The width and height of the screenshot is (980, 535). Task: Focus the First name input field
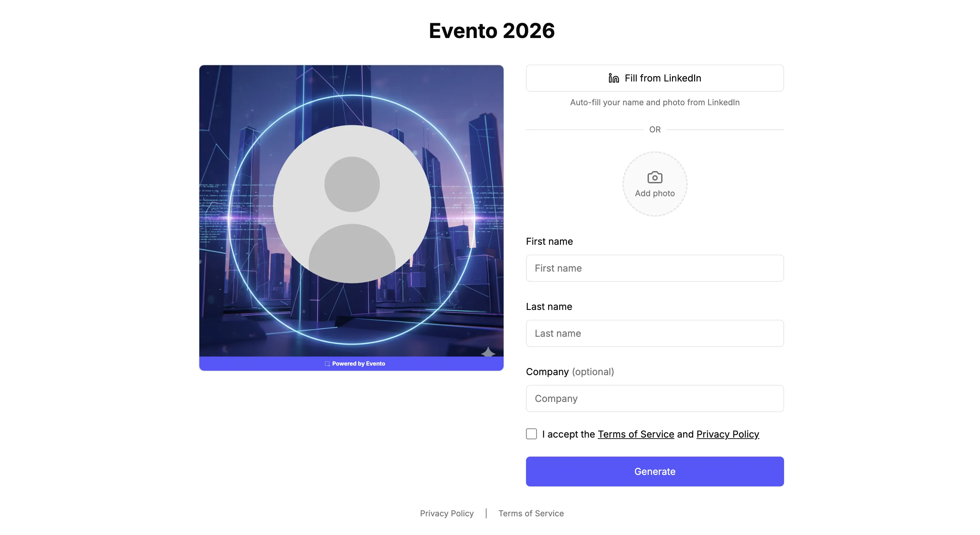click(x=654, y=268)
